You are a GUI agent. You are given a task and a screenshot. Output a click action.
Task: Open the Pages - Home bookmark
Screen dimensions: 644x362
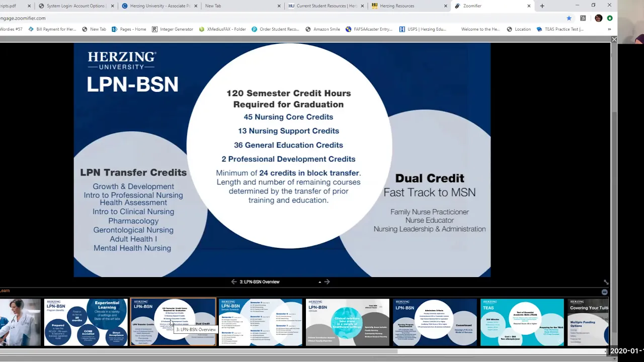coord(129,29)
